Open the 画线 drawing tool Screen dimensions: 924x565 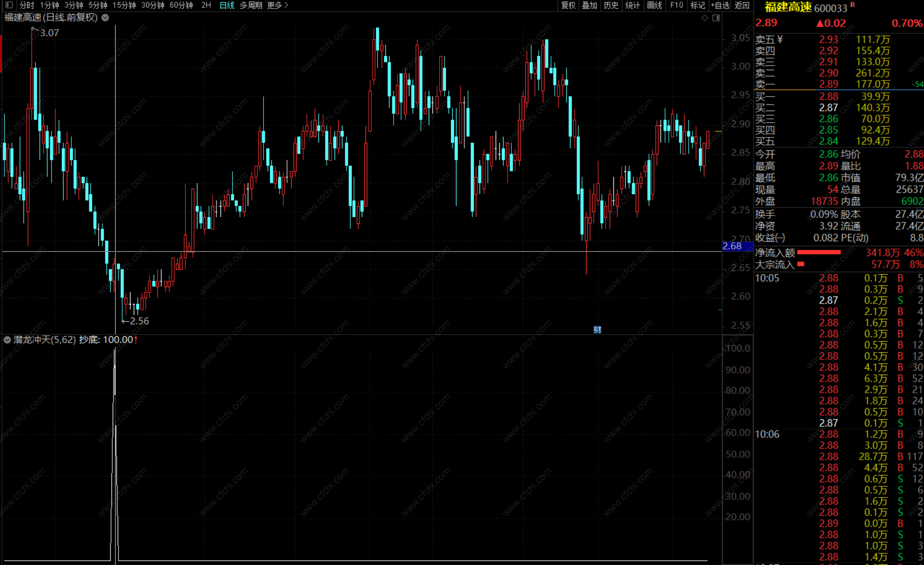654,5
